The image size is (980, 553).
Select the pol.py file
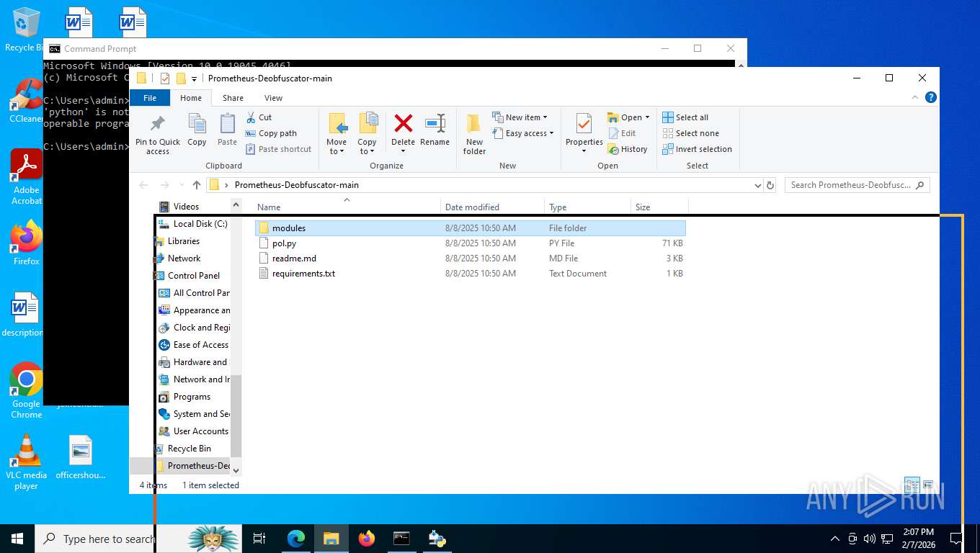(471, 243)
